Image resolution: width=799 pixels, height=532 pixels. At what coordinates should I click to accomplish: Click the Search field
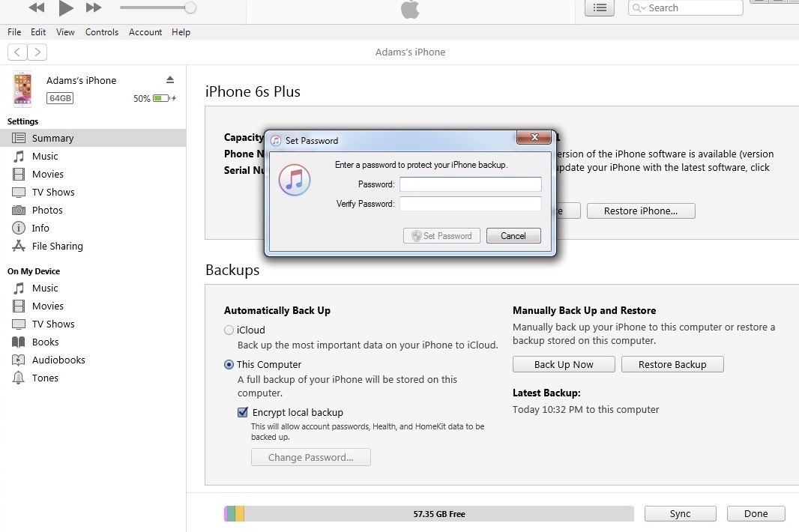[x=685, y=7]
